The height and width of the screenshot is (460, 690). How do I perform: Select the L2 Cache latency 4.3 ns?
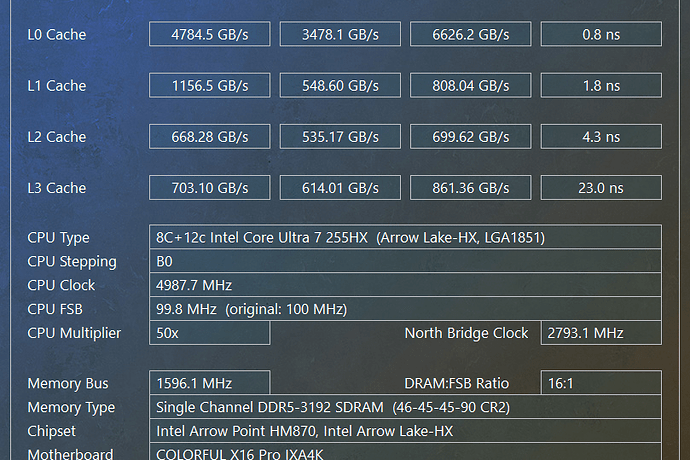pos(601,136)
